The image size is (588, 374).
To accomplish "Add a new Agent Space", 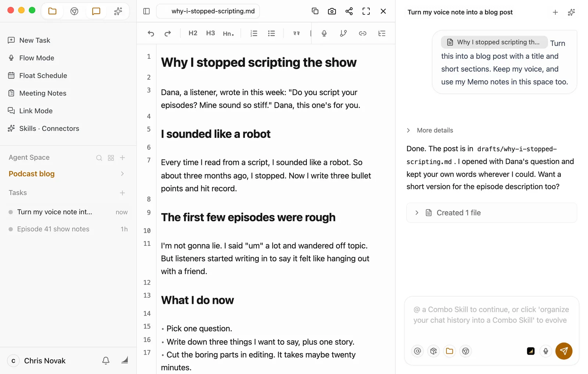I will 123,158.
